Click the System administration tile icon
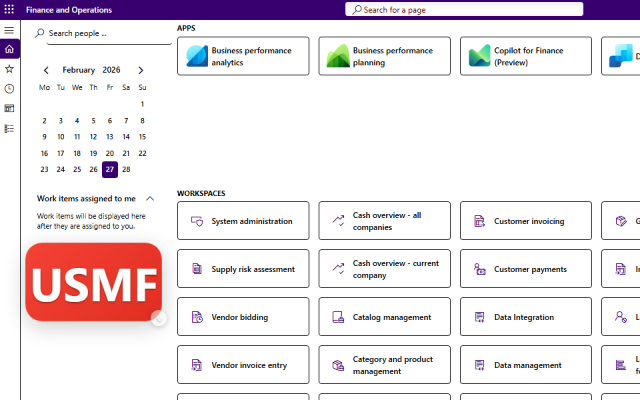The image size is (640, 400). tap(197, 221)
